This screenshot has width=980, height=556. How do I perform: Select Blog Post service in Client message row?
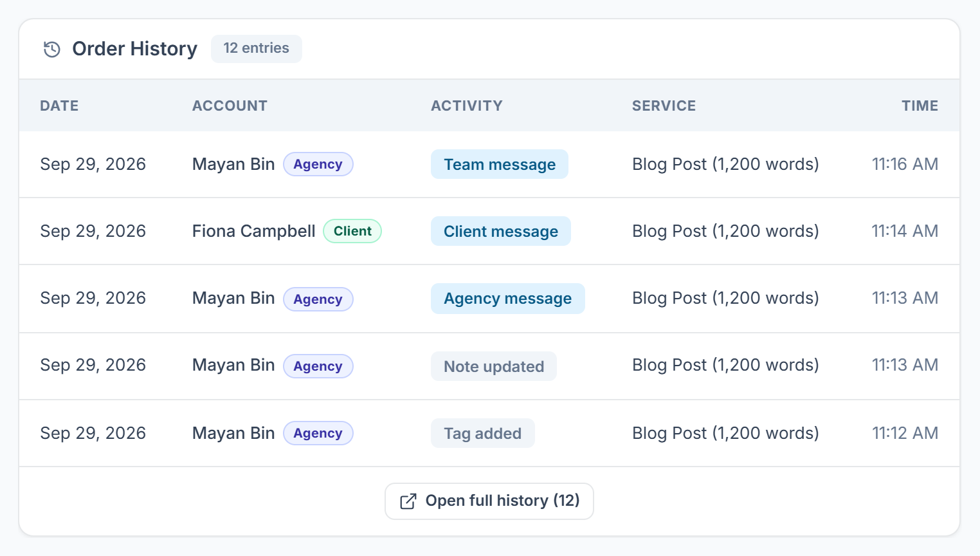[x=725, y=232]
